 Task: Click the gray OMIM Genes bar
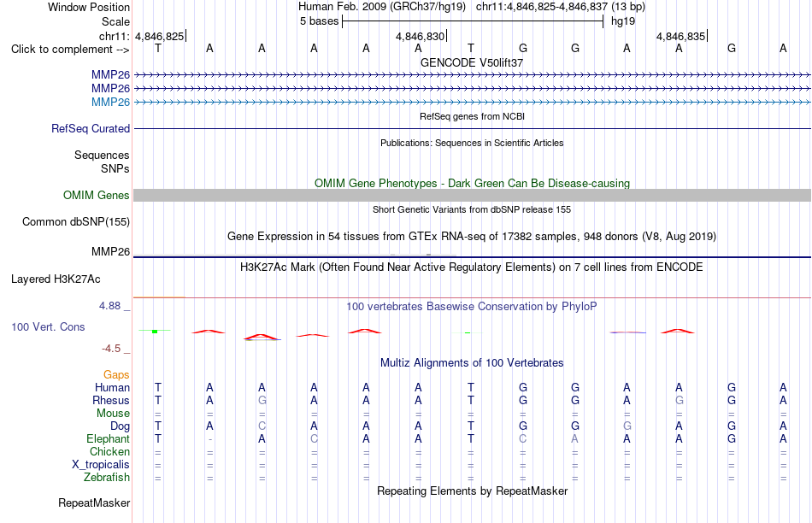coord(472,195)
